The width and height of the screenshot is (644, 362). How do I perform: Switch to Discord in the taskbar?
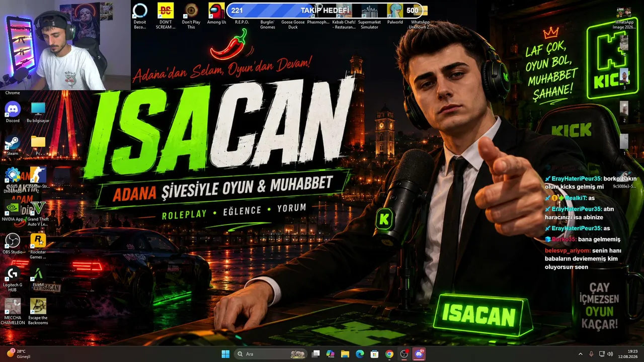[x=419, y=354]
